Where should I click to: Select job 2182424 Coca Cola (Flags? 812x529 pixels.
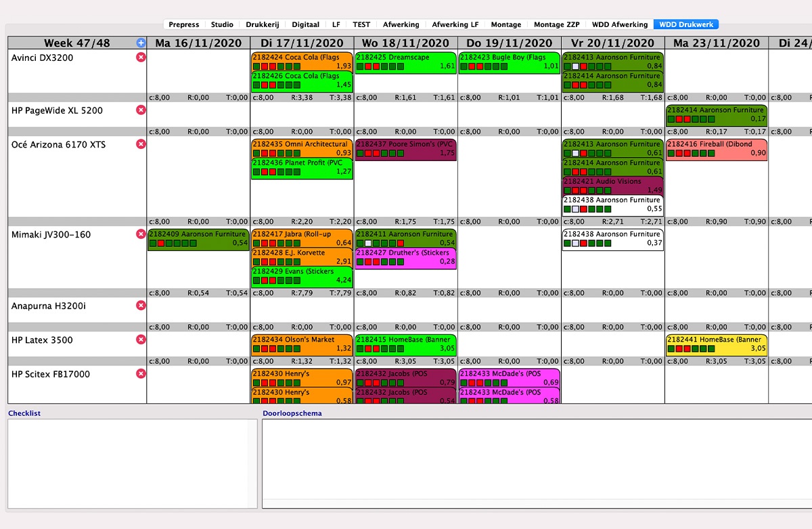pyautogui.click(x=302, y=62)
